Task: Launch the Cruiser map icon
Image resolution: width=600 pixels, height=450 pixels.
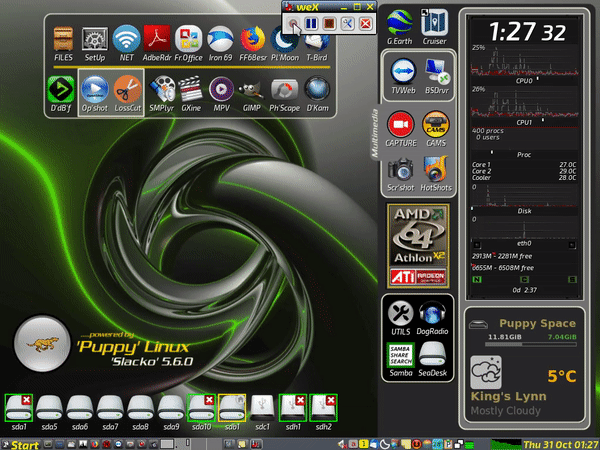Action: pos(434,23)
